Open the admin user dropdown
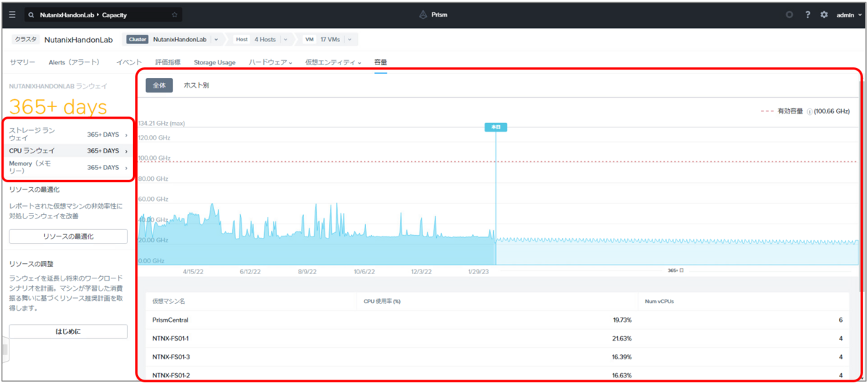The image size is (868, 384). tap(849, 14)
